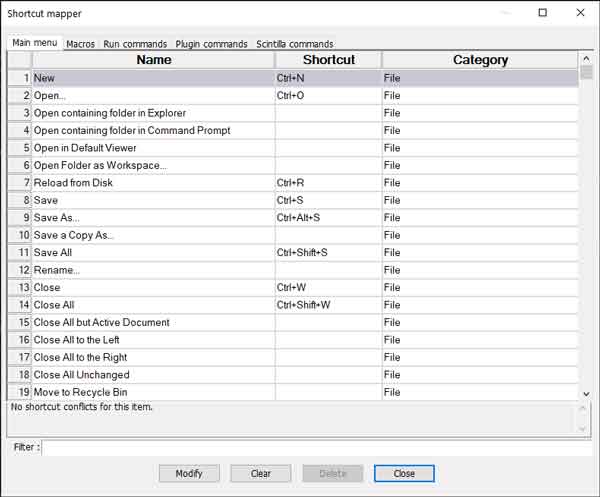600x497 pixels.
Task: Click "No shortcut conflicts for this item." text
Action: point(82,407)
